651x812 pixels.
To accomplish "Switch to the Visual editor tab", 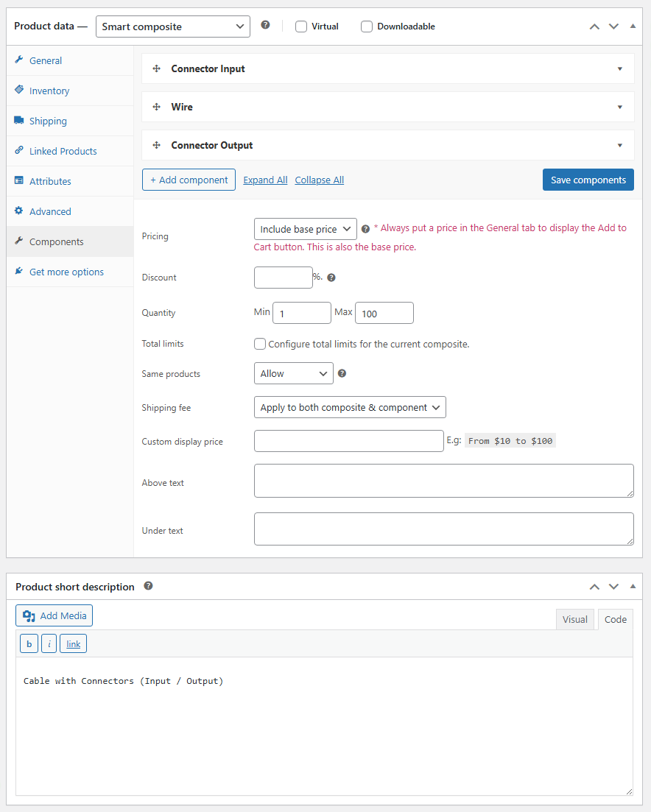I will (574, 619).
